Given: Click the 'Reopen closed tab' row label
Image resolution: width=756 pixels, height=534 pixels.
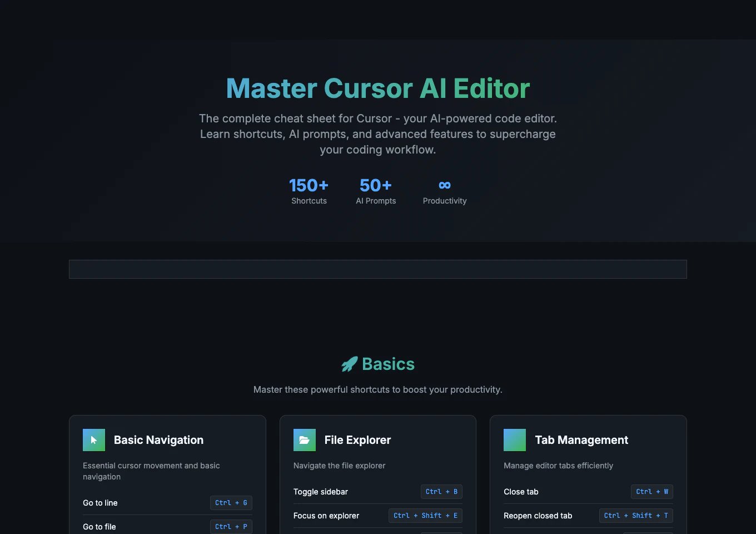Looking at the screenshot, I should 538,516.
